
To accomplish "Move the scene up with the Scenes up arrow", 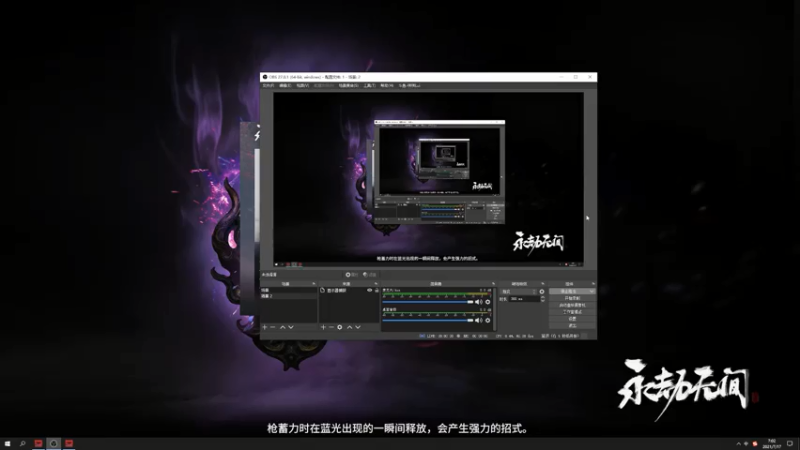I will click(x=282, y=327).
